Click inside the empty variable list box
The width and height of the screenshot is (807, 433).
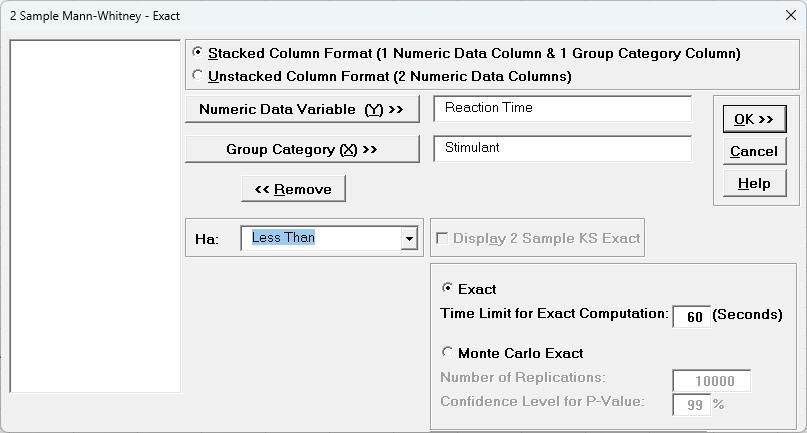pyautogui.click(x=95, y=215)
